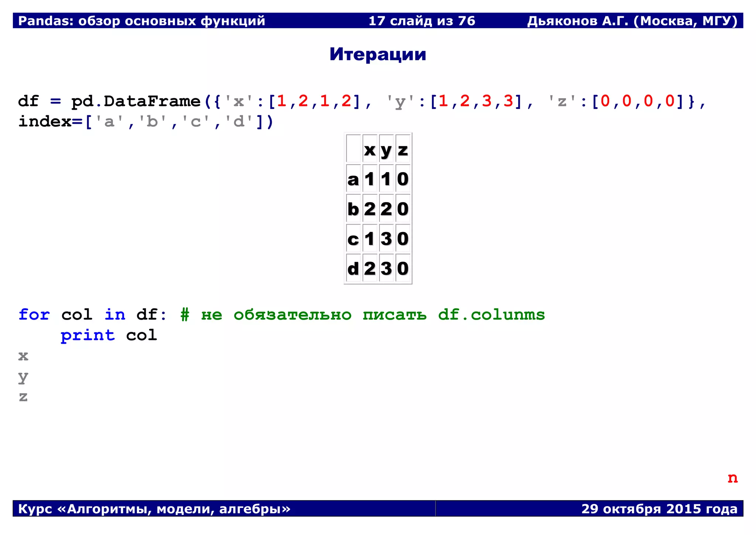Click the slide counter "17 слайд из 76"
The height and width of the screenshot is (535, 756).
pyautogui.click(x=422, y=21)
